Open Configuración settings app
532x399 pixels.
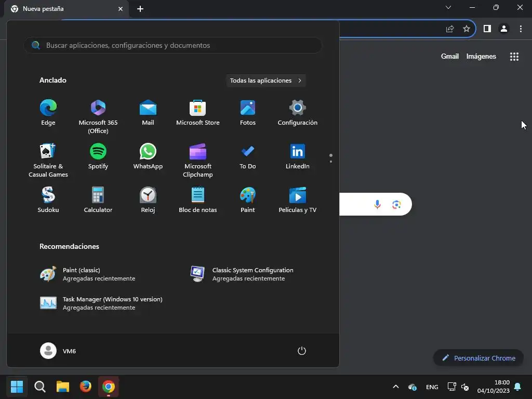click(298, 113)
